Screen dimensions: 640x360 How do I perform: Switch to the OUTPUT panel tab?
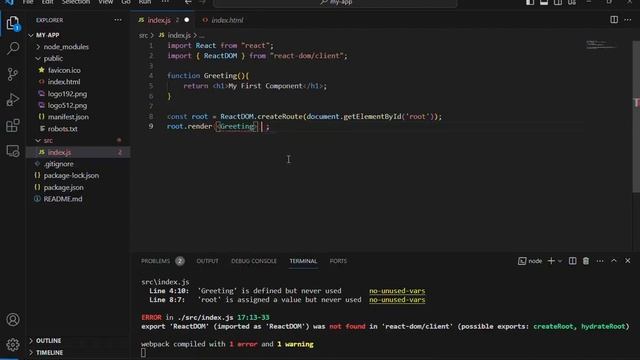pos(207,261)
